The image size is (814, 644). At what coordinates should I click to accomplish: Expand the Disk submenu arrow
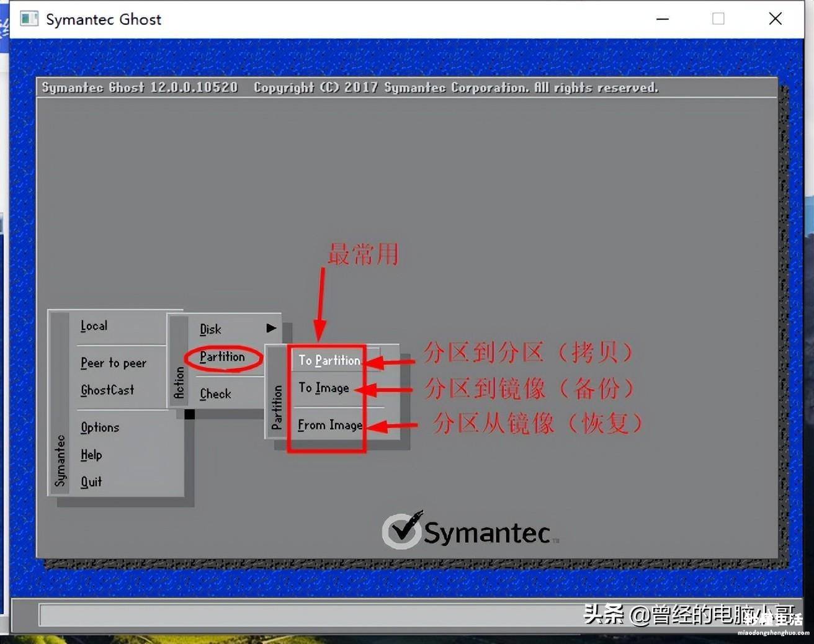point(271,328)
